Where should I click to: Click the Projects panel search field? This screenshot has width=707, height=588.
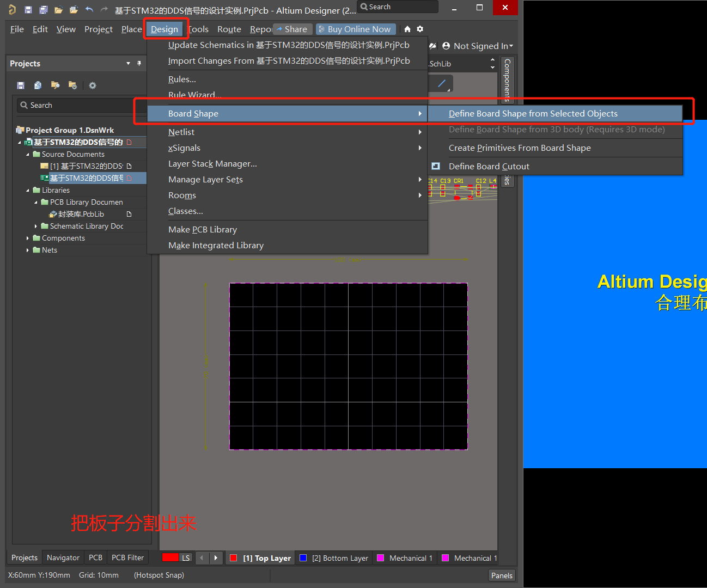(x=82, y=105)
